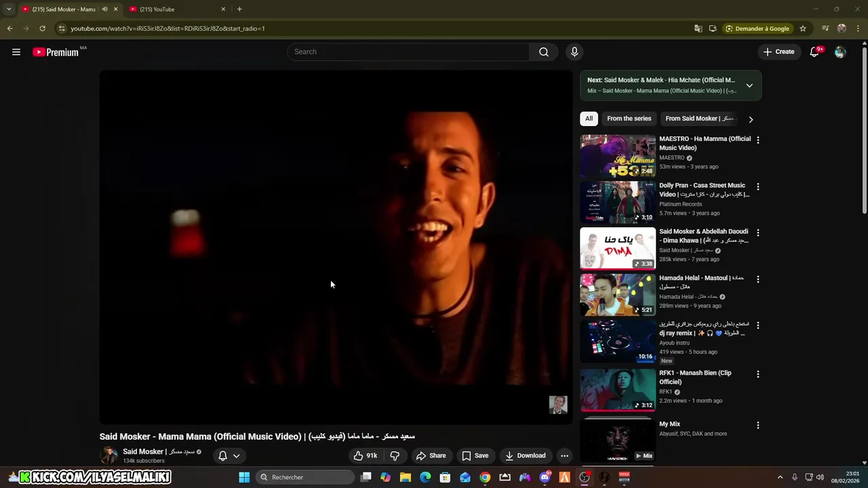
Task: Click the browser address bar URL
Action: click(x=167, y=28)
